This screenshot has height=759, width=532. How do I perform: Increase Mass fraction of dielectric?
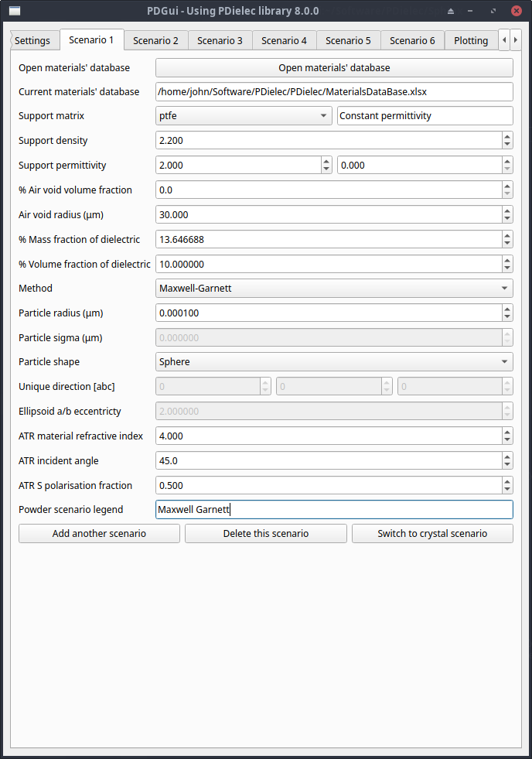(507, 235)
